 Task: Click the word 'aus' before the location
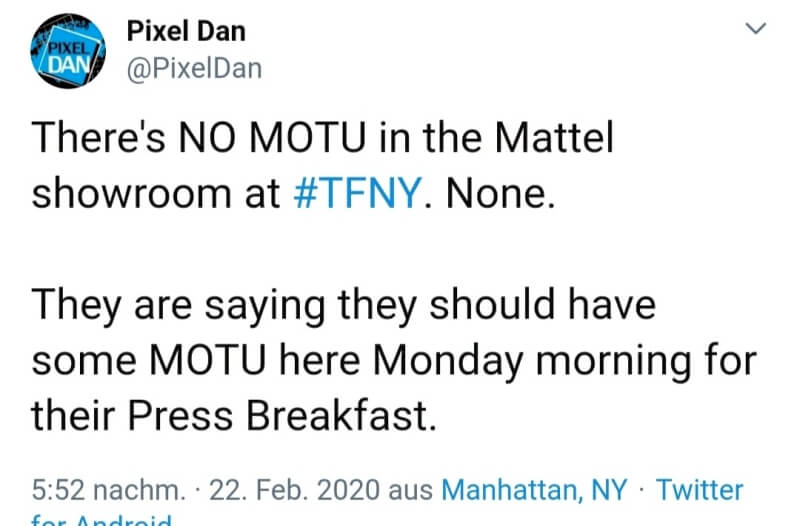pos(411,491)
